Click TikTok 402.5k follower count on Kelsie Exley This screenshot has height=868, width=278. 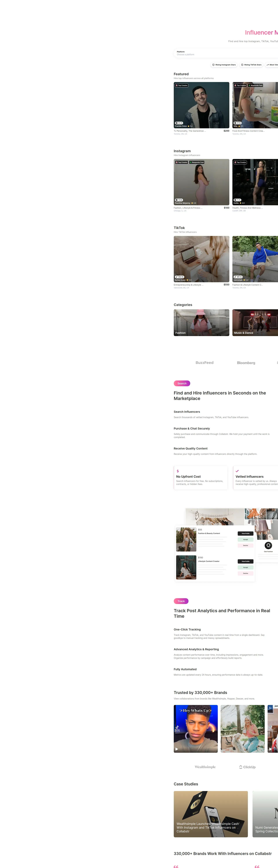click(x=180, y=277)
